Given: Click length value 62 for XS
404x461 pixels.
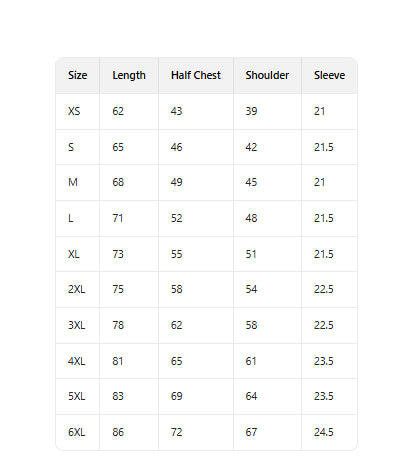Looking at the screenshot, I should click(118, 111).
